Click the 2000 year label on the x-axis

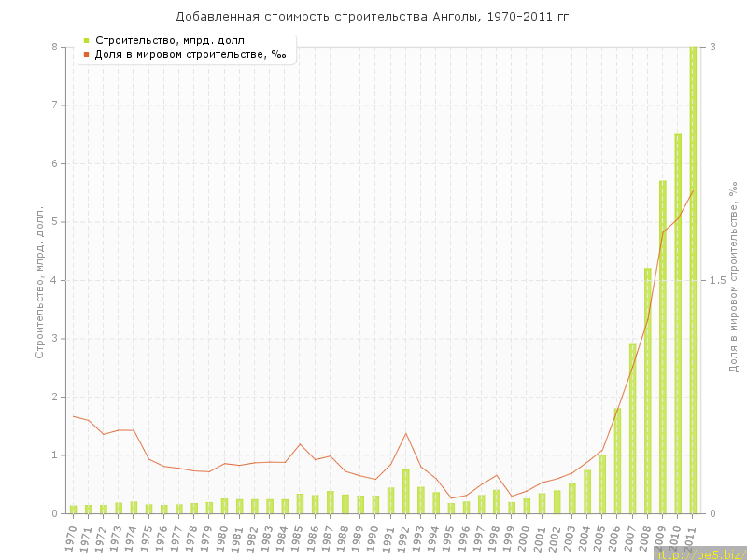[526, 538]
